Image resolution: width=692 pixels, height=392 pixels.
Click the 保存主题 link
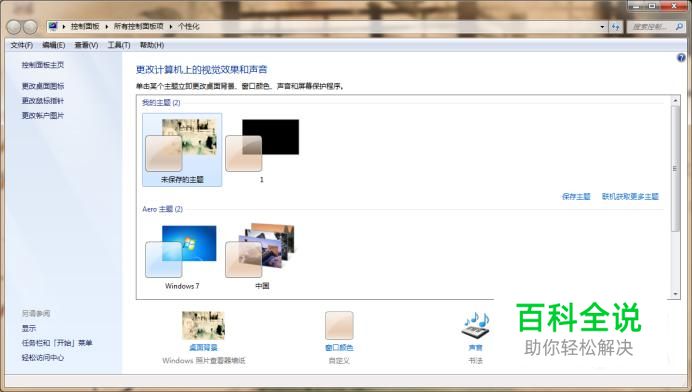point(576,196)
